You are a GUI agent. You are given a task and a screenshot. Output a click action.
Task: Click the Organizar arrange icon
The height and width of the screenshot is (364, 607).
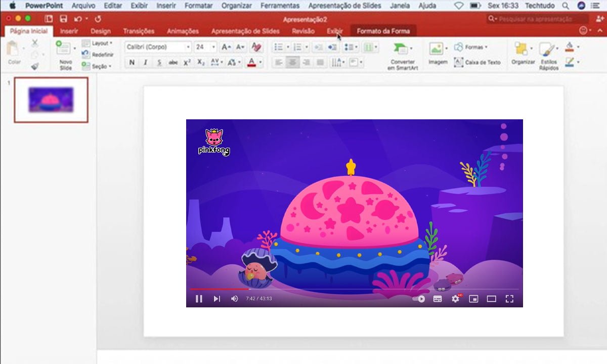pos(521,49)
